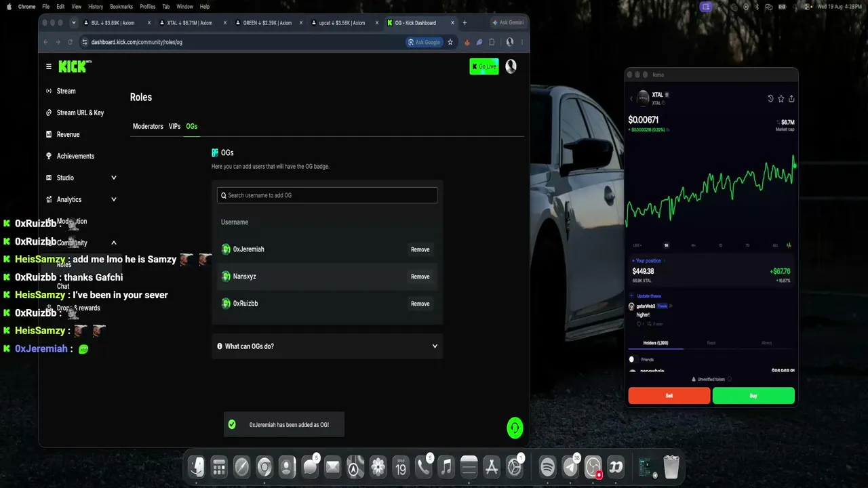Image resolution: width=868 pixels, height=488 pixels.
Task: Open System Settings from the dock
Action: (515, 466)
